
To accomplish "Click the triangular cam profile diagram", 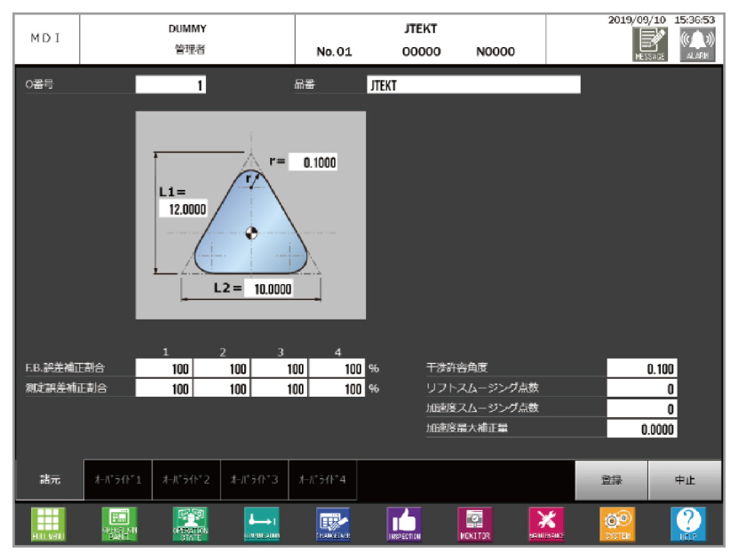I will point(250,216).
